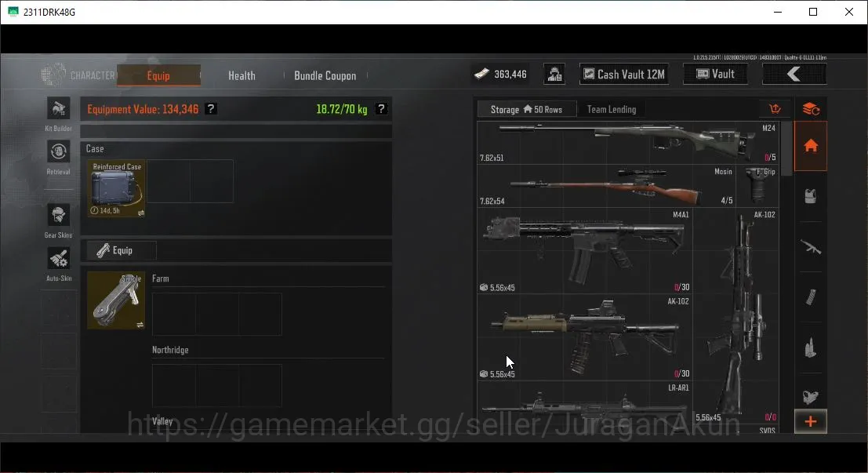Viewport: 868px width, 473px height.
Task: Click the 'Farm' section label
Action: [x=161, y=278]
